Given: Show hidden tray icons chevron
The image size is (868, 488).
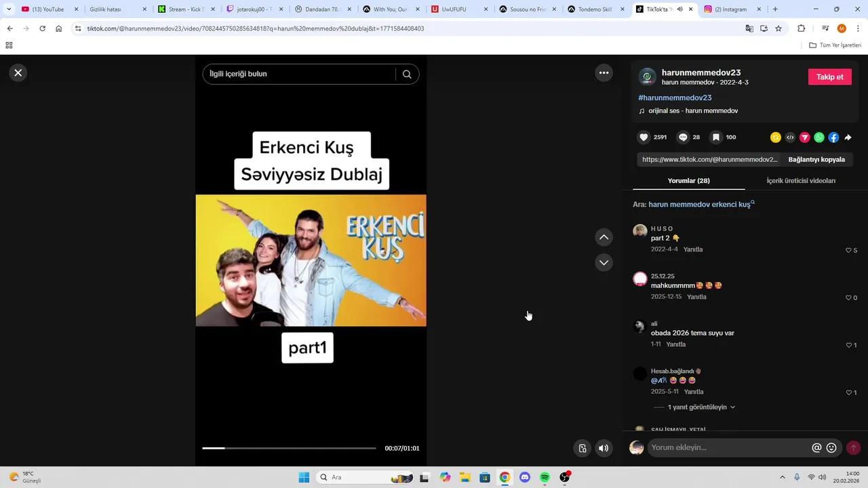Looking at the screenshot, I should tap(782, 477).
